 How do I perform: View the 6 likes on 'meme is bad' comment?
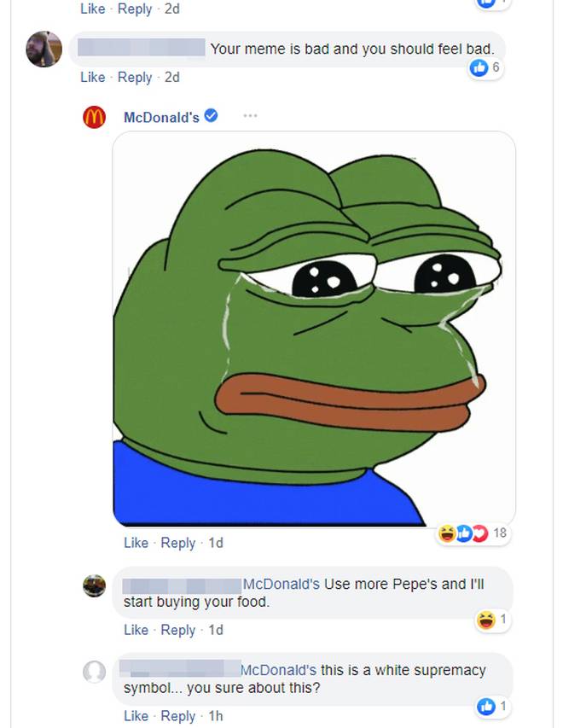[485, 67]
